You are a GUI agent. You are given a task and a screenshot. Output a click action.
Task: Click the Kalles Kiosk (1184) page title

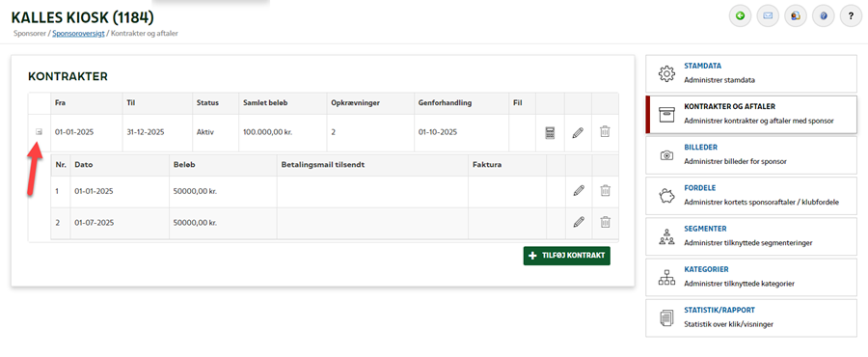point(82,17)
